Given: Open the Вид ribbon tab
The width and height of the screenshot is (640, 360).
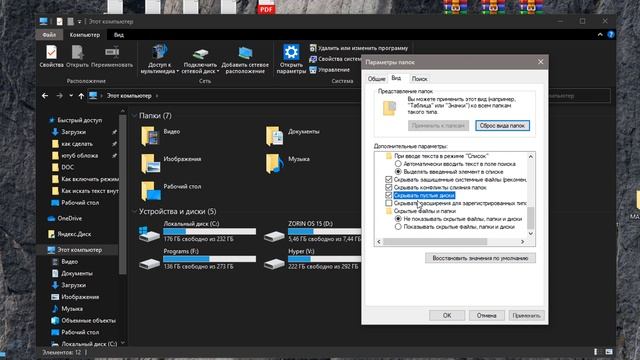Looking at the screenshot, I should click(119, 35).
